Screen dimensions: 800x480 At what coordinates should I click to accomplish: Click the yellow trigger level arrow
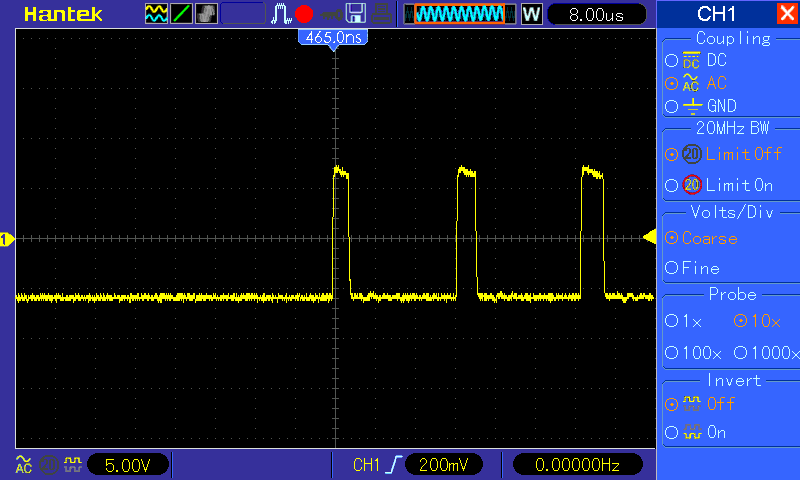pos(649,237)
